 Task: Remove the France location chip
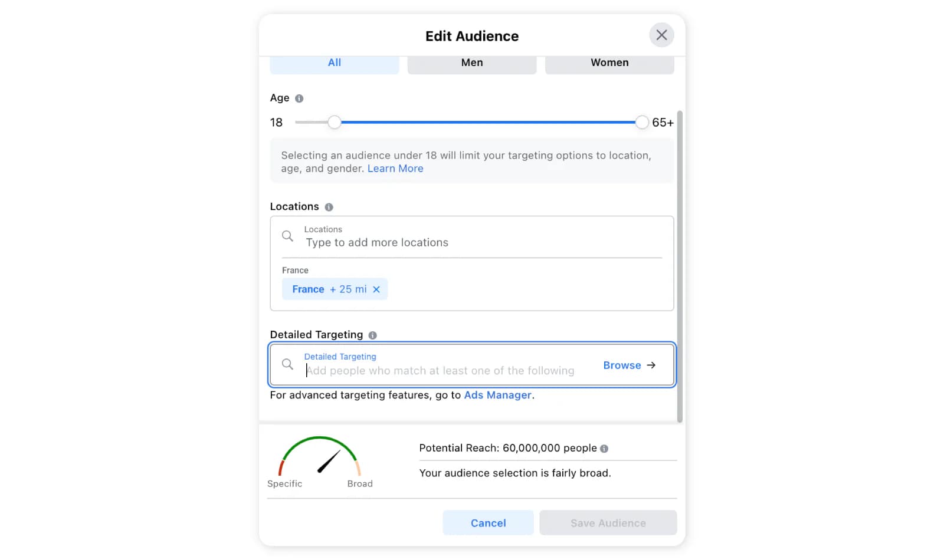pos(376,289)
